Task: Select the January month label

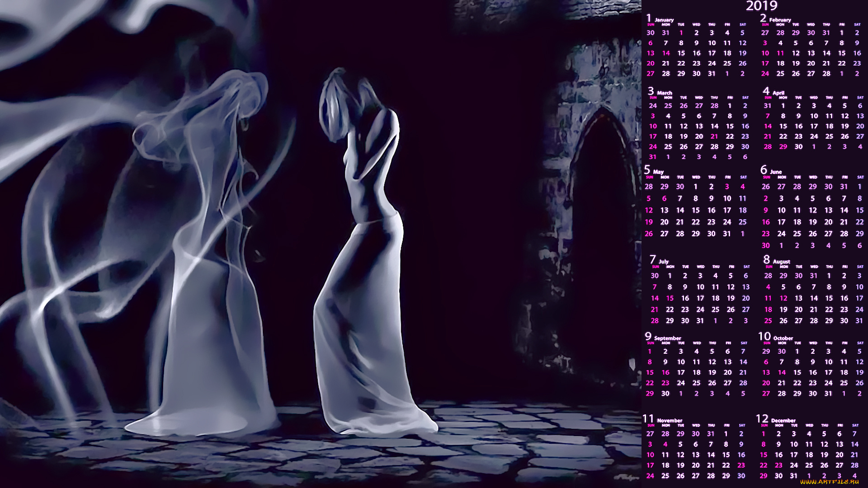Action: point(664,20)
